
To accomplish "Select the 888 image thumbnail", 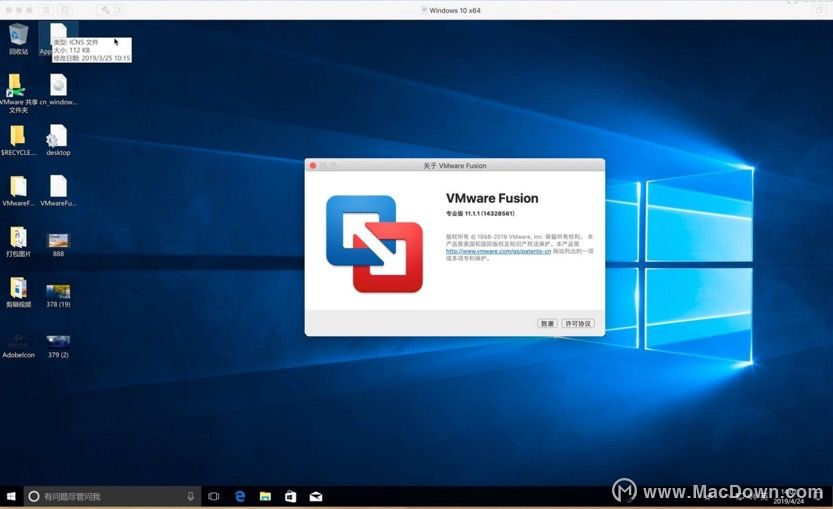I will pos(58,244).
